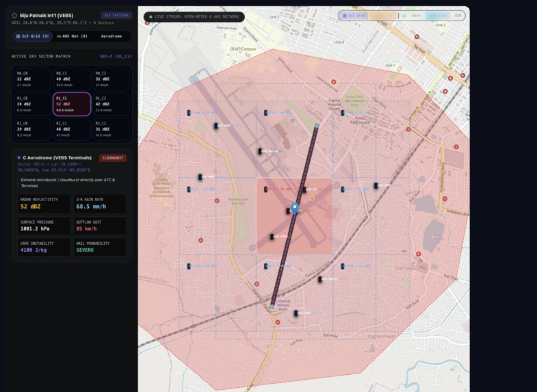Open the AWS Net (9) tab

tap(73, 36)
